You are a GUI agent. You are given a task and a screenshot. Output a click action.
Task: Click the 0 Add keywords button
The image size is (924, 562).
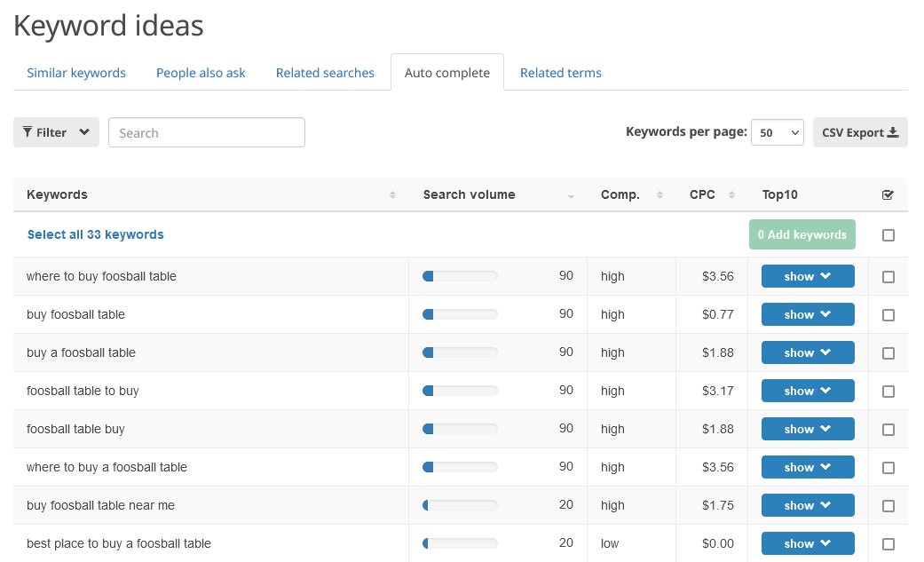click(802, 234)
